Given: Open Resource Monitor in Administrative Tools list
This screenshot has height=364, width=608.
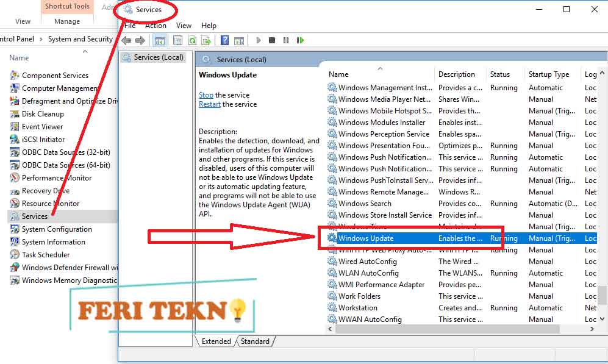Looking at the screenshot, I should tap(45, 203).
